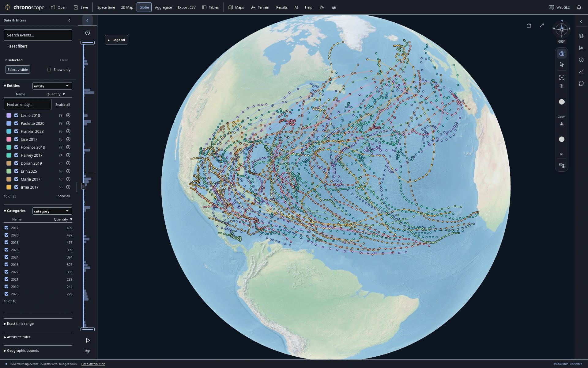588x368 pixels.
Task: Open the Terrain menu
Action: tap(260, 7)
